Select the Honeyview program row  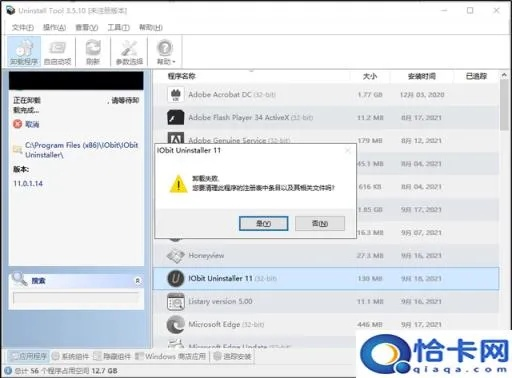point(326,256)
